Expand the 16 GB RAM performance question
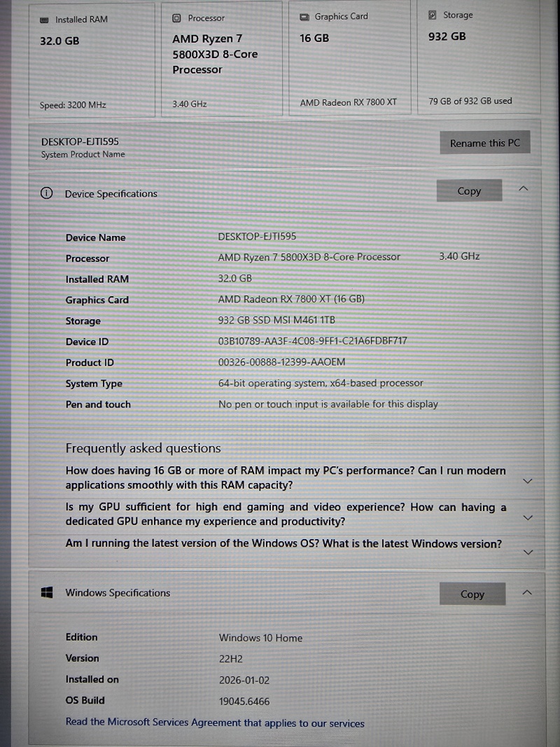 coord(528,481)
